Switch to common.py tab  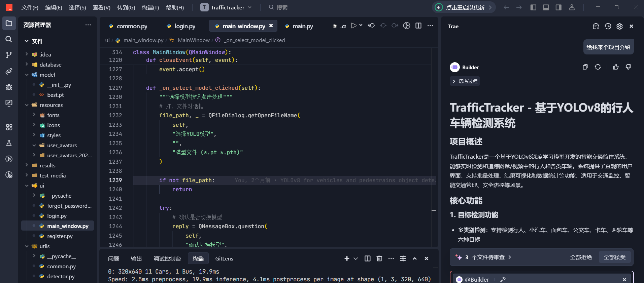[x=128, y=26]
